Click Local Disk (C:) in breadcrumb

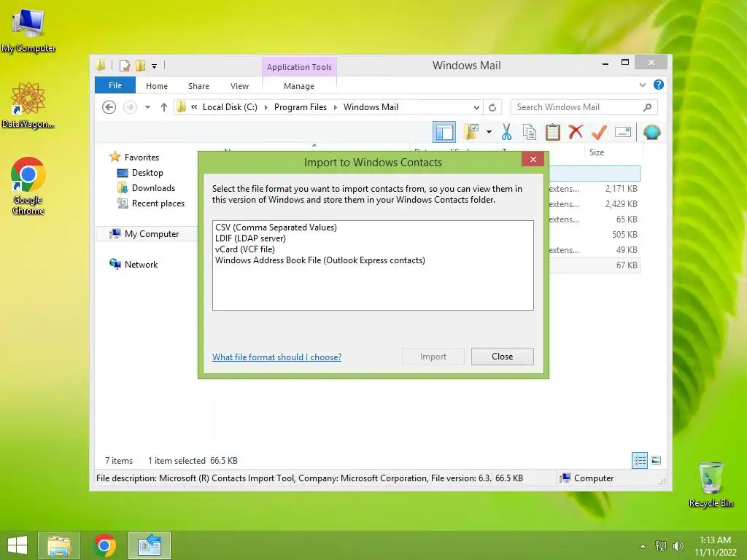pyautogui.click(x=230, y=107)
